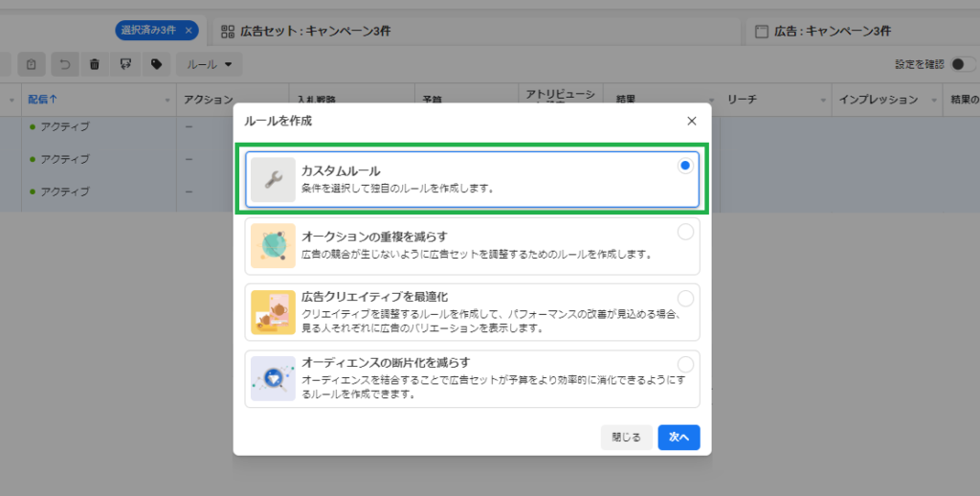
Task: Click the export icon beside trash
Action: (125, 64)
